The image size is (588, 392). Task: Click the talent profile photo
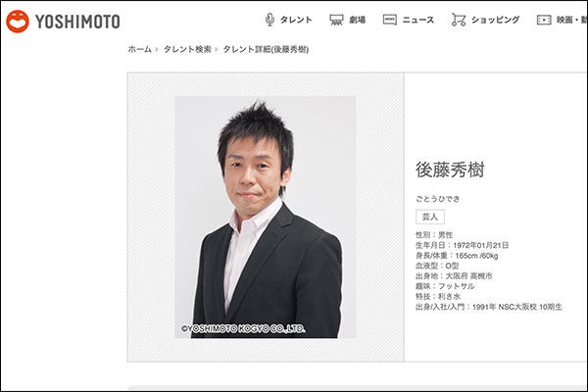265,217
